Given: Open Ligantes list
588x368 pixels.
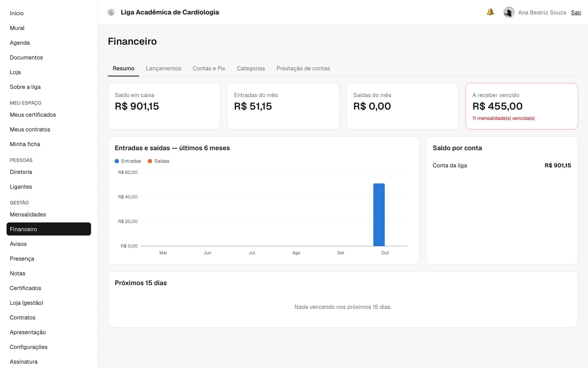Looking at the screenshot, I should pyautogui.click(x=49, y=186).
